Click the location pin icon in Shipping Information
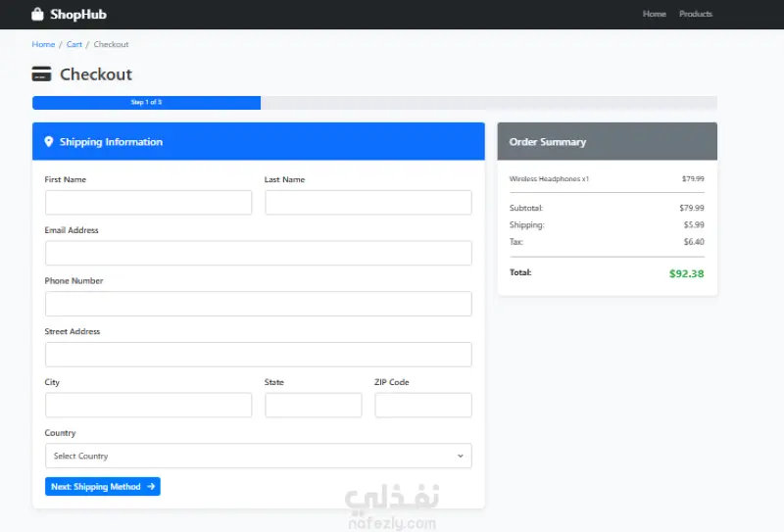 [48, 141]
